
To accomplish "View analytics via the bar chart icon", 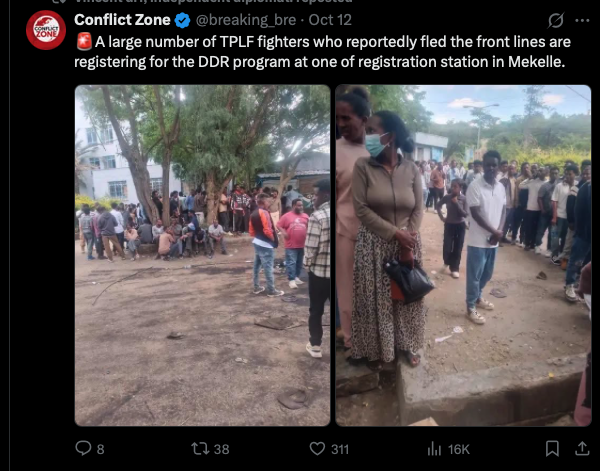I will pos(434,448).
